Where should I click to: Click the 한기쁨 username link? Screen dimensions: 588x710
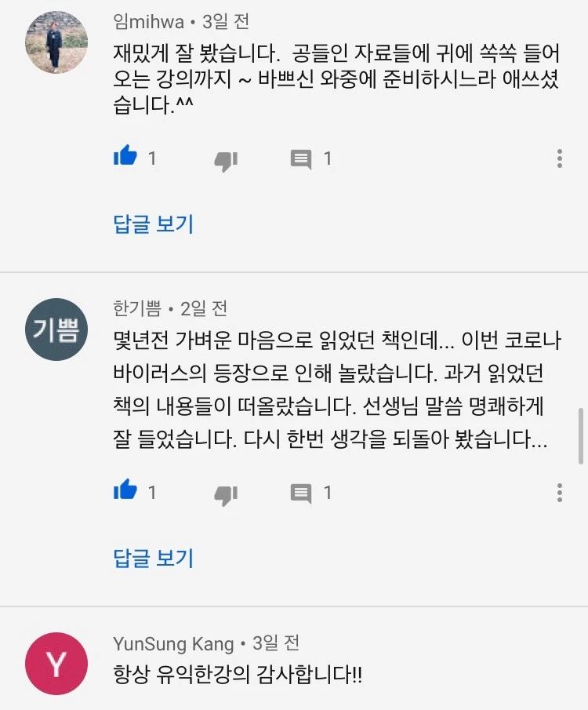pos(137,308)
